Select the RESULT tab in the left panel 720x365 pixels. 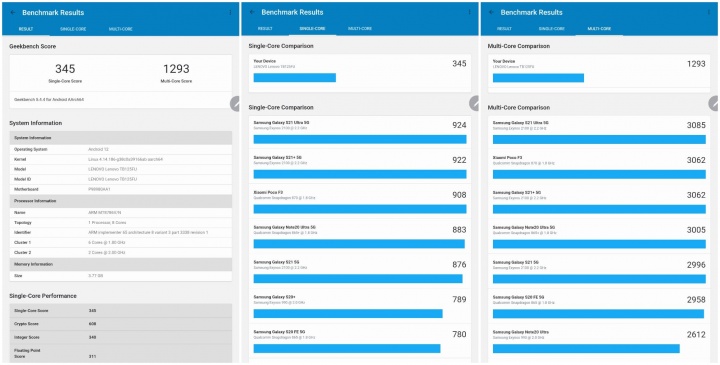tap(26, 29)
